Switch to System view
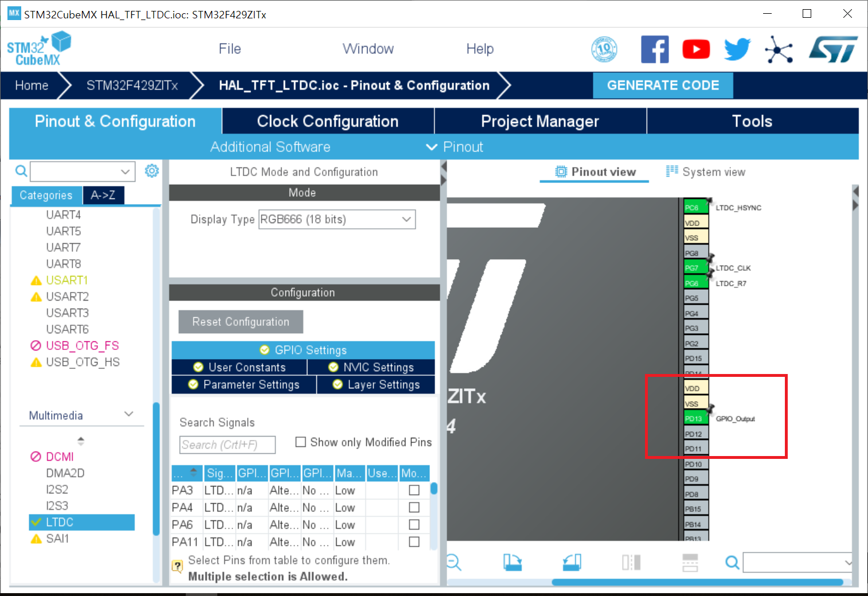The width and height of the screenshot is (868, 596). (x=706, y=172)
